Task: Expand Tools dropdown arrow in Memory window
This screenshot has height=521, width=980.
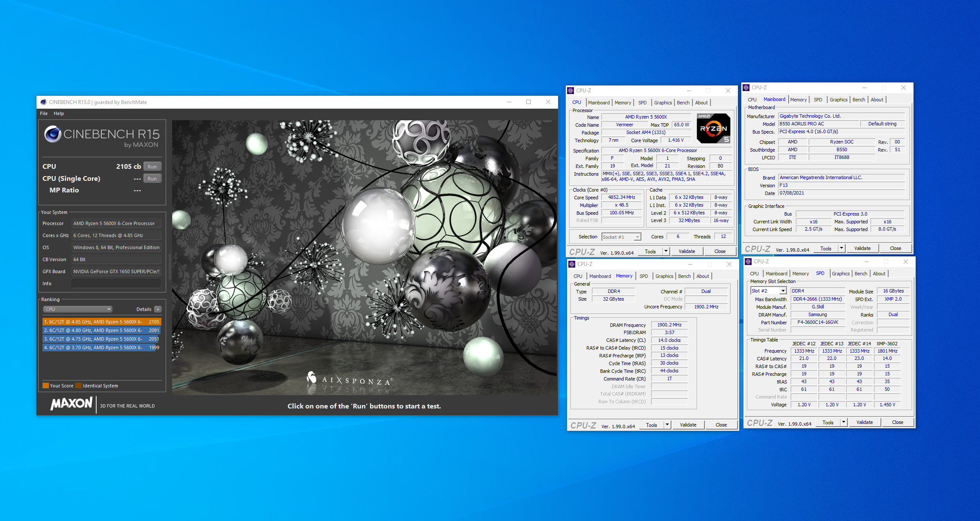Action: (667, 425)
